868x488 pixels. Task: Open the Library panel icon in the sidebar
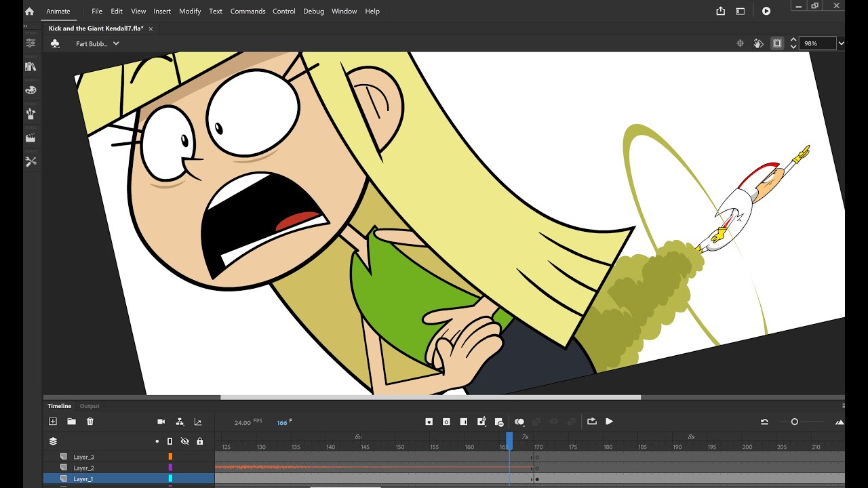(31, 66)
